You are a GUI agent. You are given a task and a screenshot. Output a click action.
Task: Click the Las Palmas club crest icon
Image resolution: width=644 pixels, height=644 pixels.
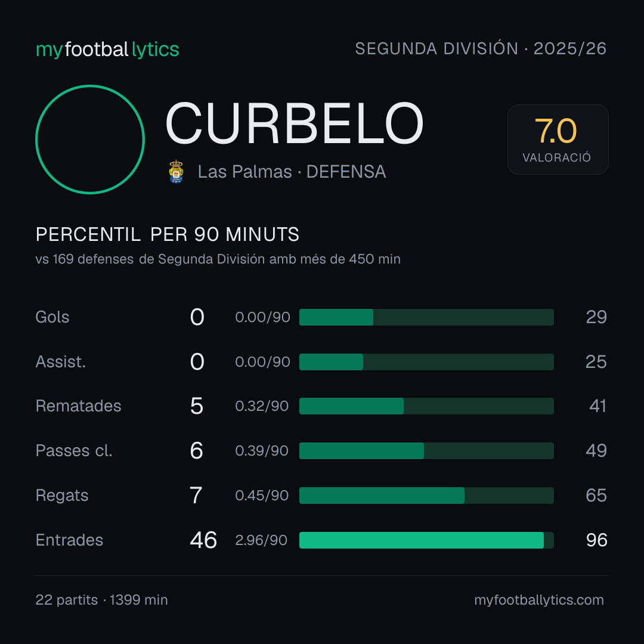pos(176,172)
